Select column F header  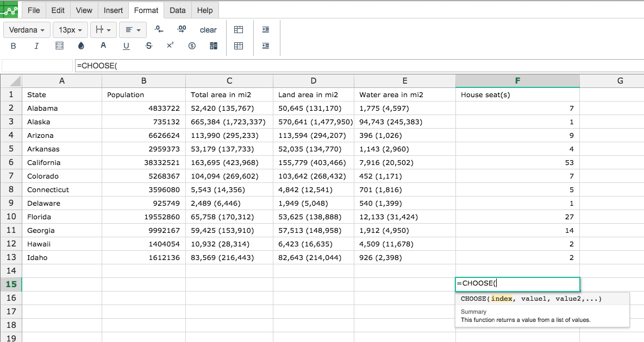coord(517,81)
